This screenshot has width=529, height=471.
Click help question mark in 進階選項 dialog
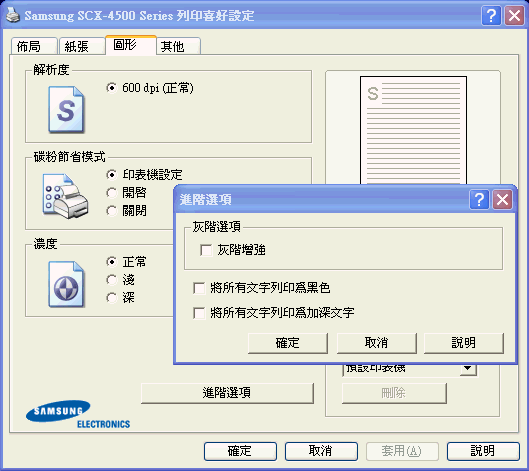[479, 199]
